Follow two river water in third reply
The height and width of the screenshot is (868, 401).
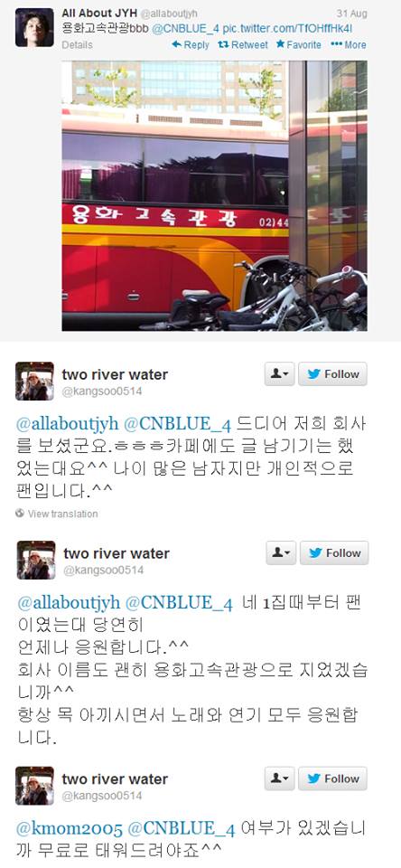pos(332,778)
